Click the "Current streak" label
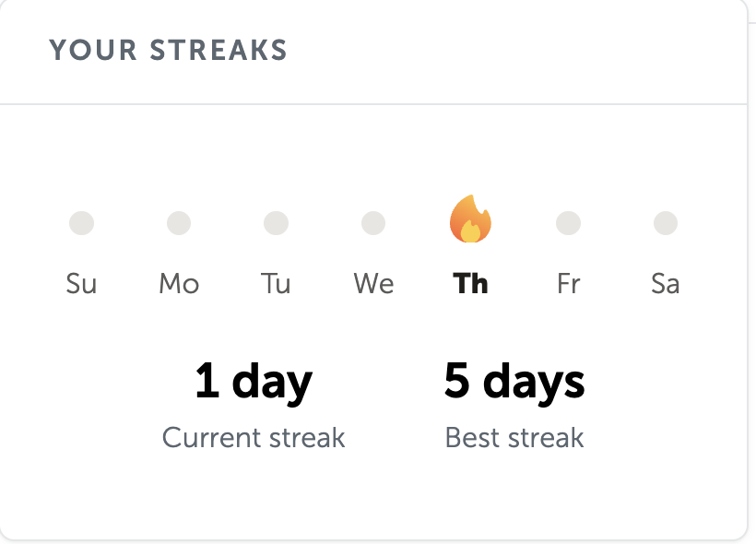756x544 pixels. point(254,437)
